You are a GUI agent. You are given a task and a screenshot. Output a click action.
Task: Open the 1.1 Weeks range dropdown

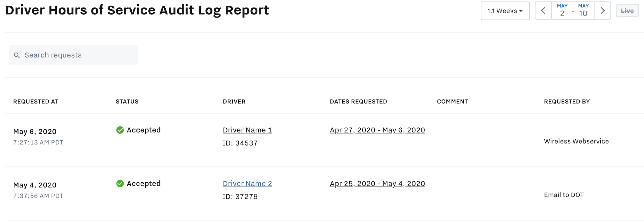pyautogui.click(x=505, y=11)
